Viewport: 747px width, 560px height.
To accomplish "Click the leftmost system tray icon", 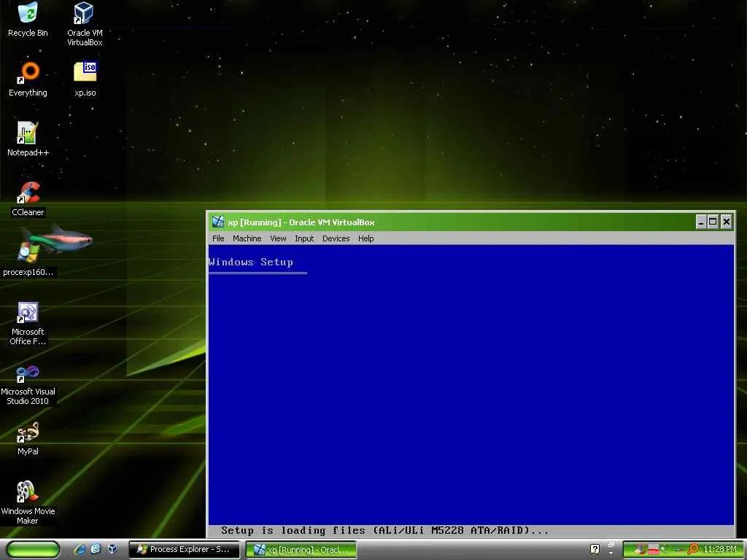I will [x=640, y=550].
